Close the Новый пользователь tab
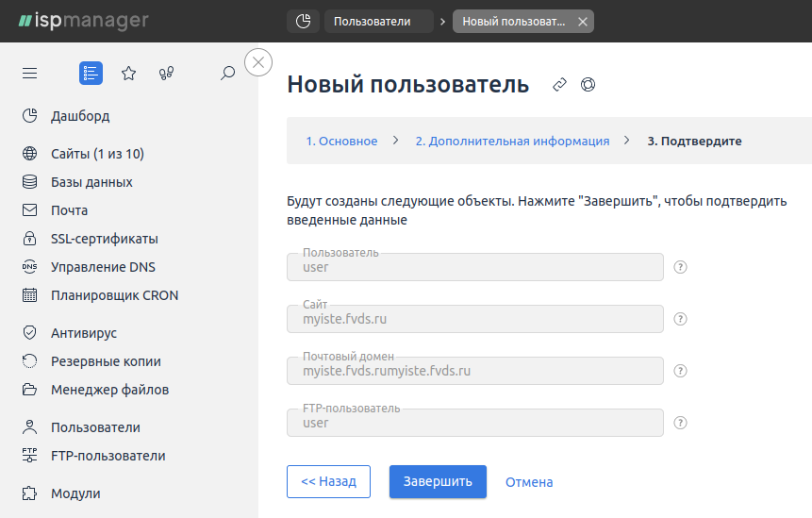The height and width of the screenshot is (518, 812). [x=583, y=22]
